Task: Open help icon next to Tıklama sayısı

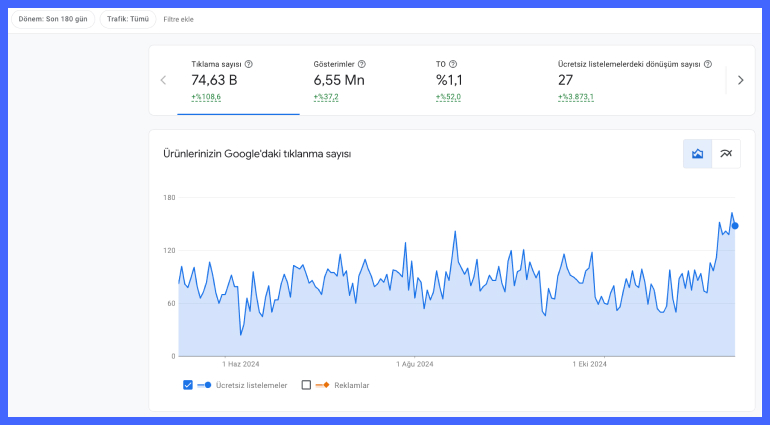Action: coord(248,64)
